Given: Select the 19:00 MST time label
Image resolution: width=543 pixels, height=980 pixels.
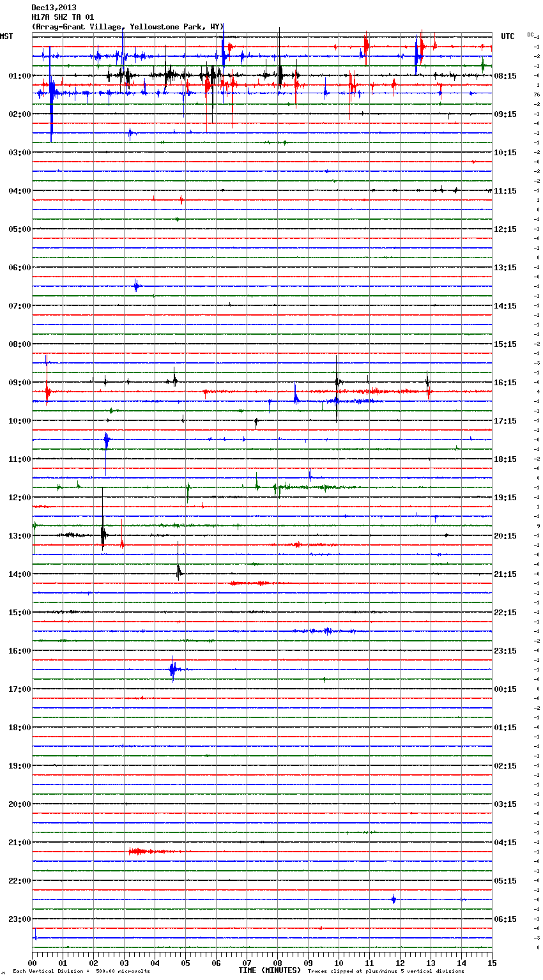Looking at the screenshot, I should tap(20, 766).
